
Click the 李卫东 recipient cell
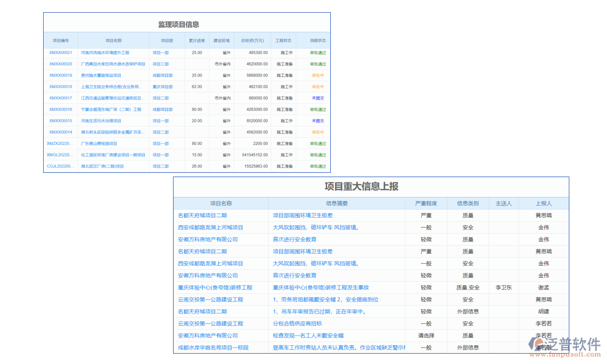click(504, 288)
